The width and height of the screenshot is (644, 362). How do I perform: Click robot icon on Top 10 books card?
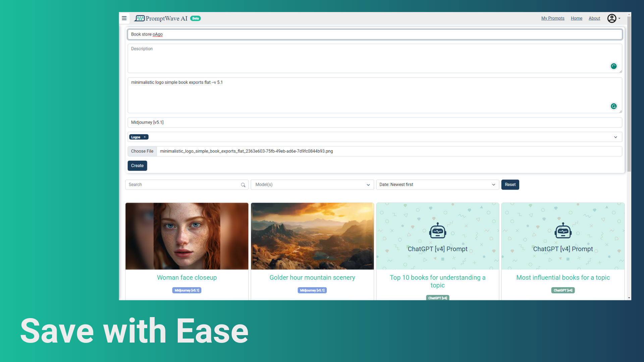click(x=437, y=231)
